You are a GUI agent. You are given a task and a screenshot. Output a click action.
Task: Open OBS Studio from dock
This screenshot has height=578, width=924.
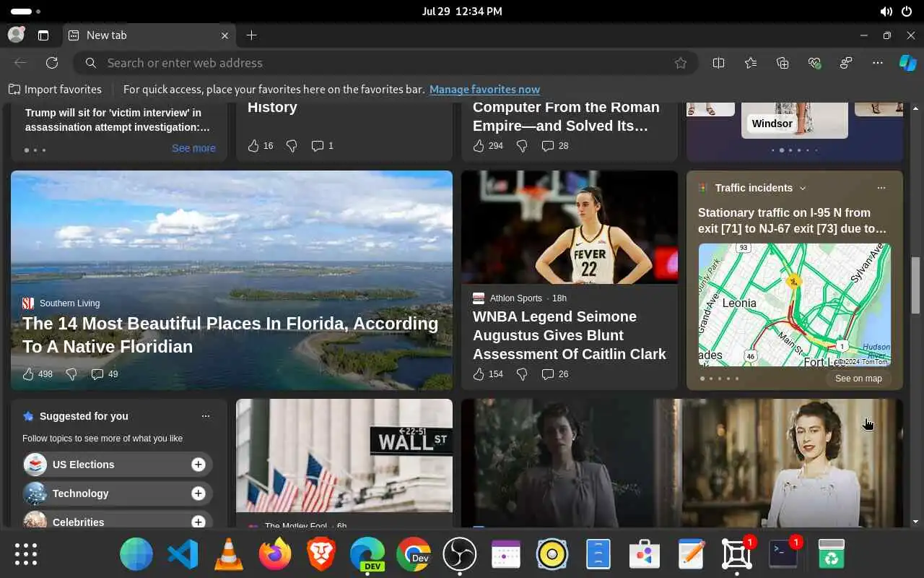[x=460, y=555]
